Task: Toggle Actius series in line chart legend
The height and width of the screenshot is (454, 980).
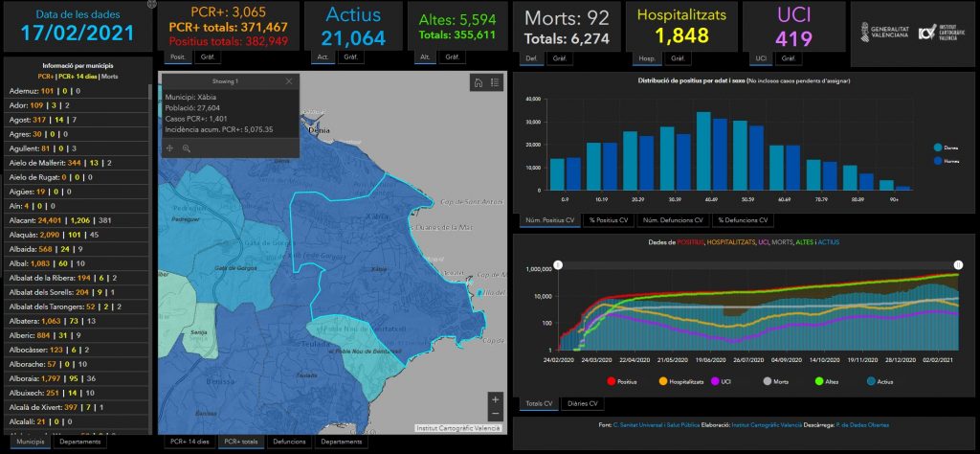Action: [x=881, y=381]
